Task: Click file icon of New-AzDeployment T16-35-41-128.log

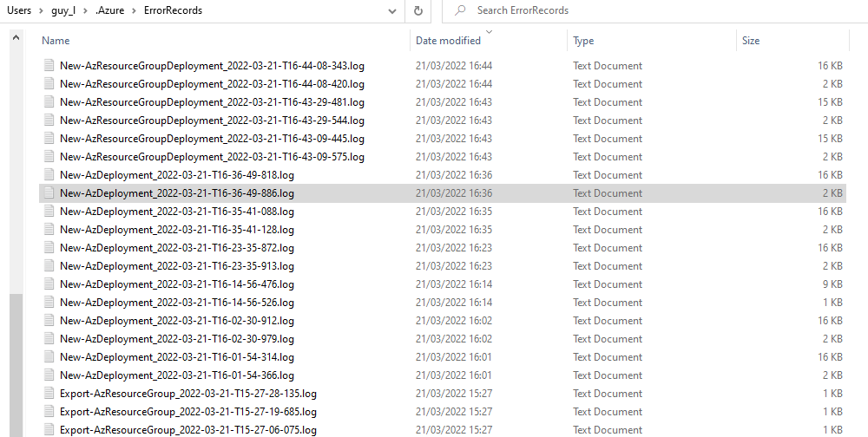Action: point(49,230)
